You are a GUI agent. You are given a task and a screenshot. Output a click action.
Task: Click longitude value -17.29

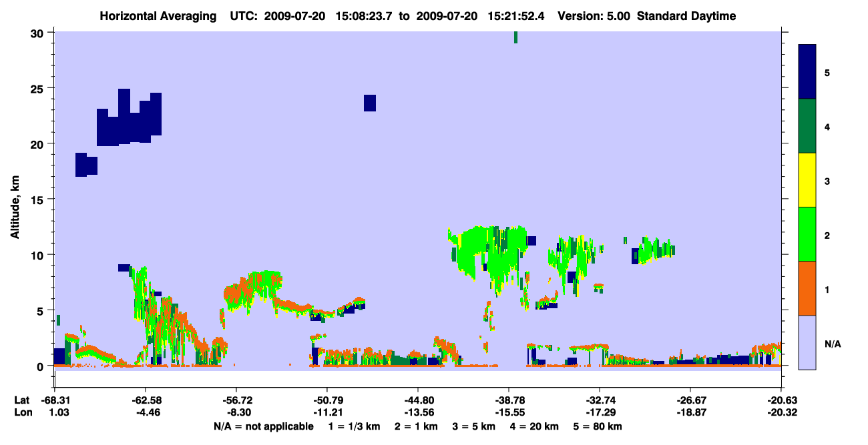[x=600, y=412]
